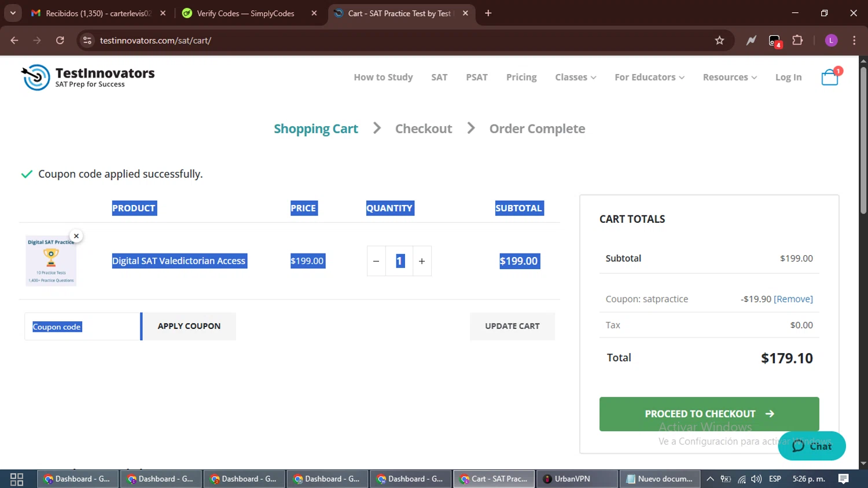Open a new browser tab

(x=488, y=13)
